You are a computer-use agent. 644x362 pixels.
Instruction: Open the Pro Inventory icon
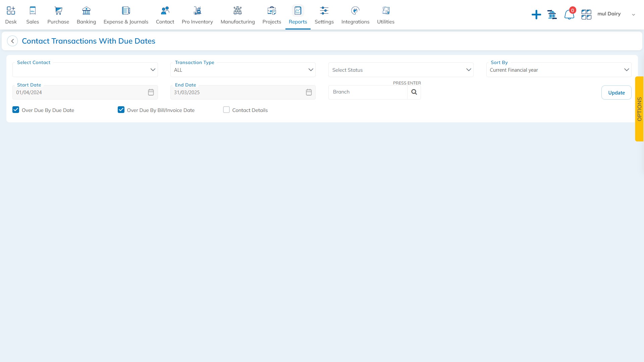click(197, 11)
